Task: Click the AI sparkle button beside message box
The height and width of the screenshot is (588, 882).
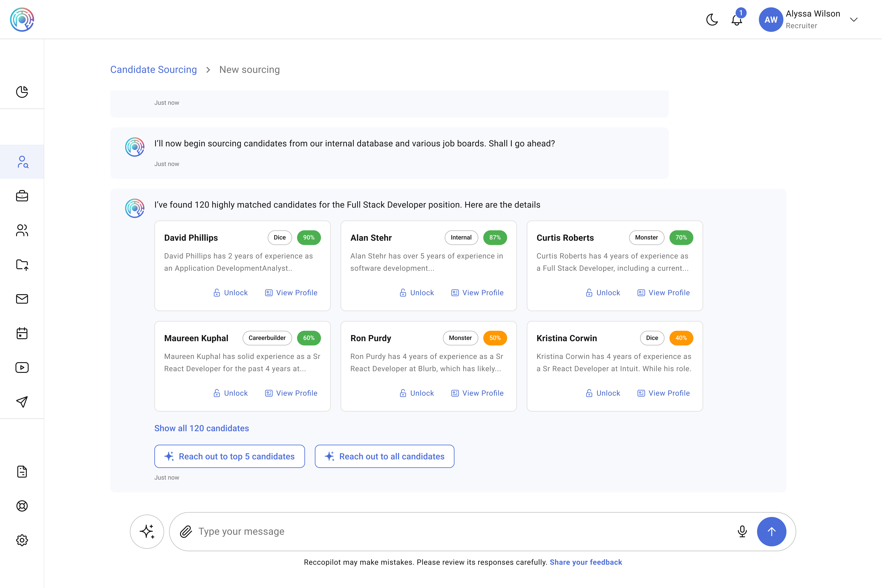Action: pyautogui.click(x=147, y=531)
